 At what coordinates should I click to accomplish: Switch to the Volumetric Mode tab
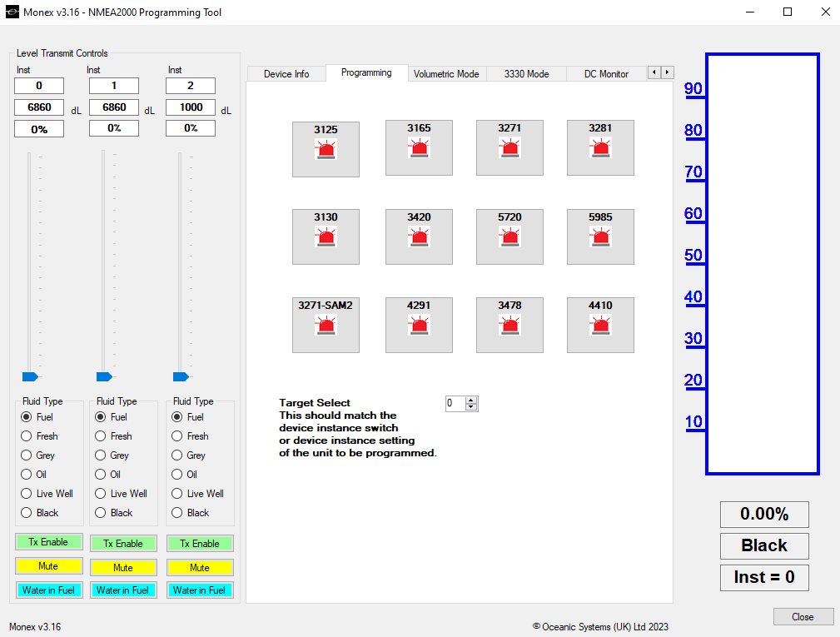pos(446,74)
